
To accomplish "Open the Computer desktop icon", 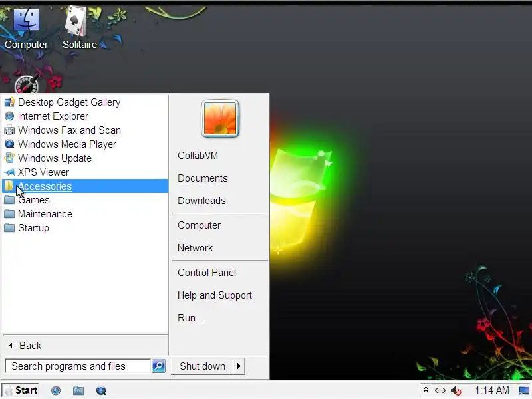I will click(x=26, y=29).
